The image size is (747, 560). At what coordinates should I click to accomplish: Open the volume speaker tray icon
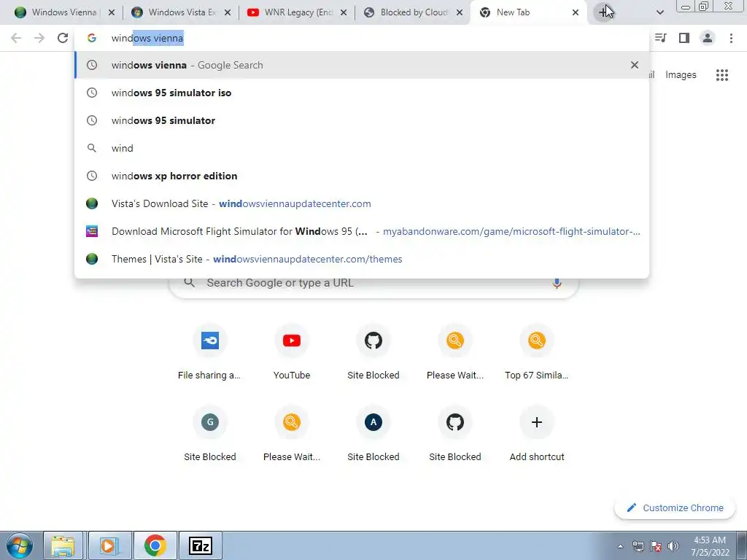pos(673,546)
